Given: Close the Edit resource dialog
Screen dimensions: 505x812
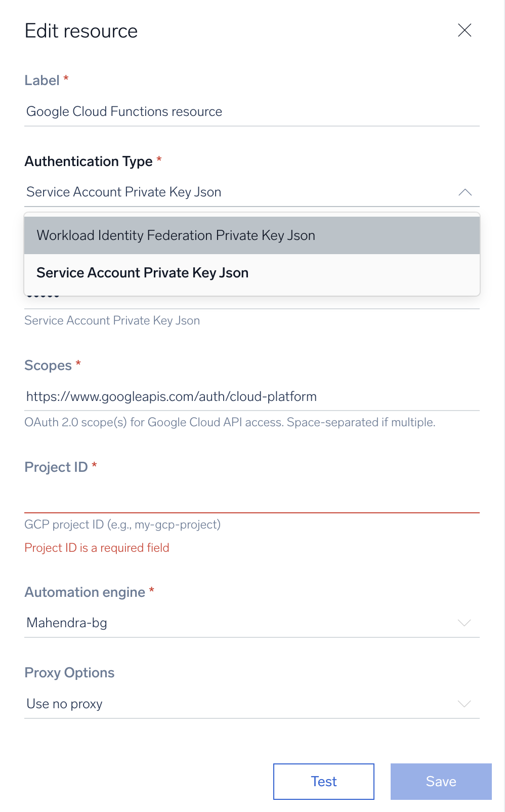Looking at the screenshot, I should [x=465, y=30].
